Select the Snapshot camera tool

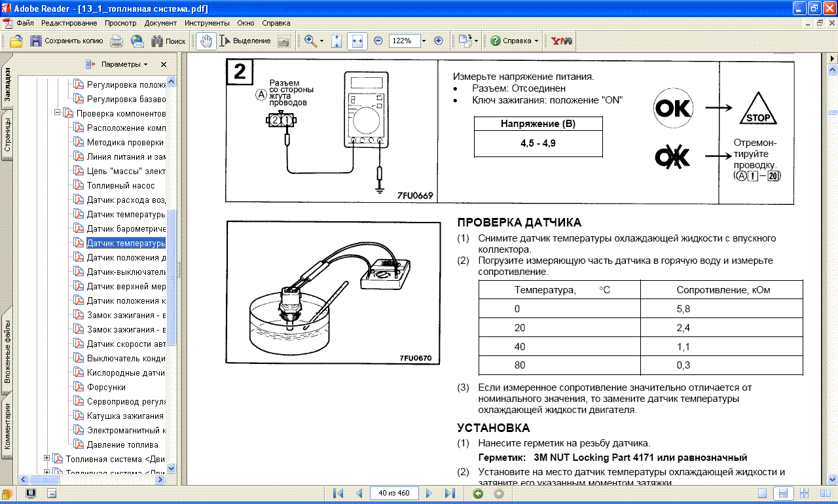pyautogui.click(x=283, y=41)
